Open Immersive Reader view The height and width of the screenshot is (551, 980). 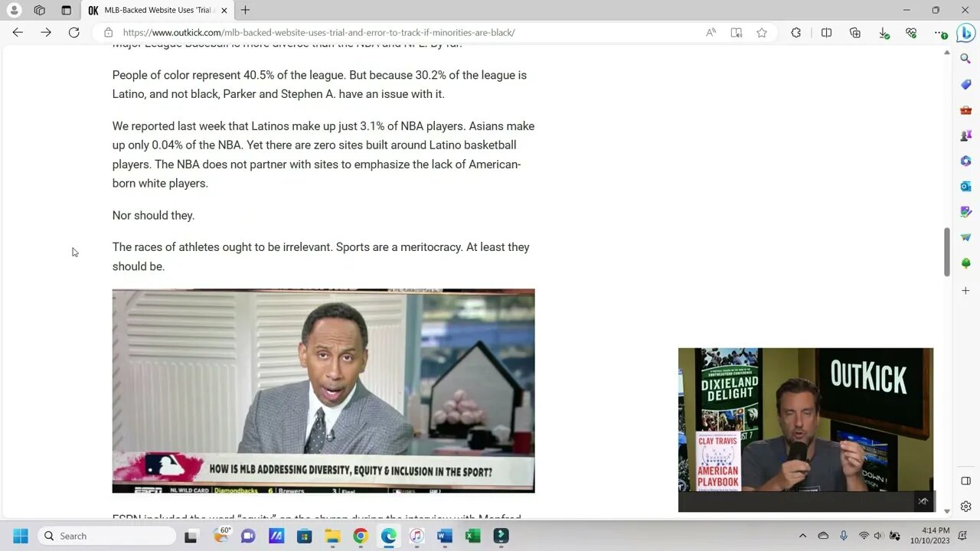(x=737, y=32)
